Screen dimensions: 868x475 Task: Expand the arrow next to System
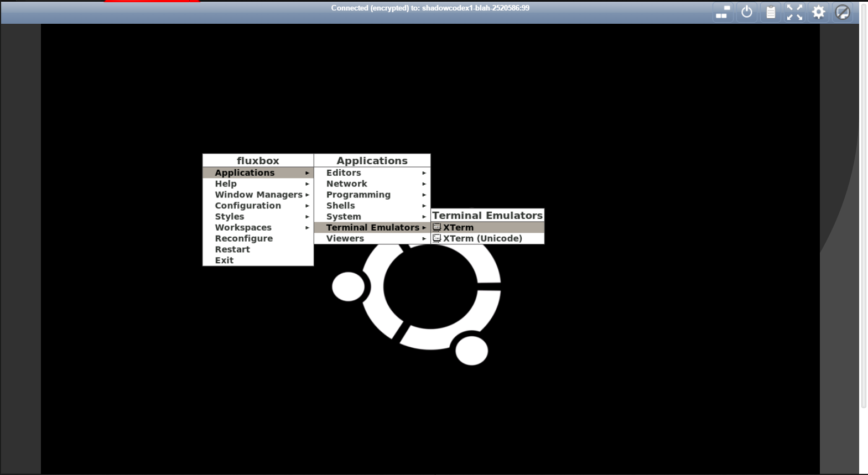point(424,217)
